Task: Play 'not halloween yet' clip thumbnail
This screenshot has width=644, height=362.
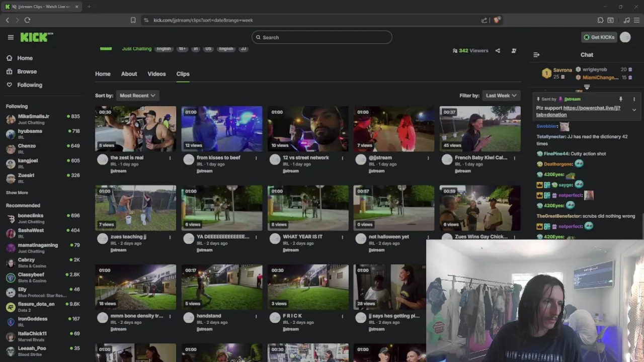Action: tap(394, 208)
